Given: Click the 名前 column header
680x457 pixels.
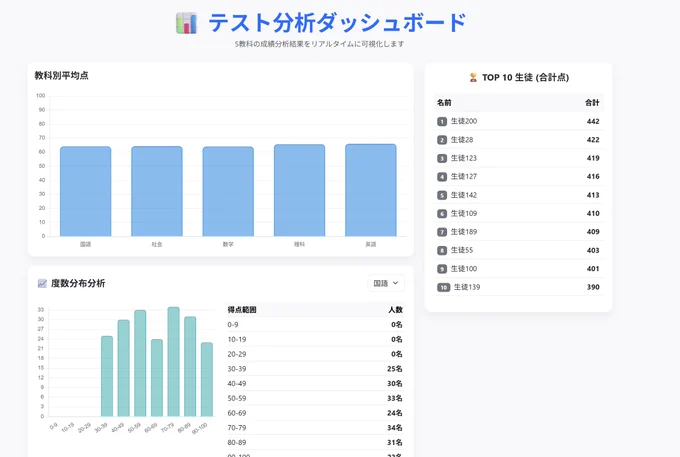Looking at the screenshot, I should [x=444, y=103].
